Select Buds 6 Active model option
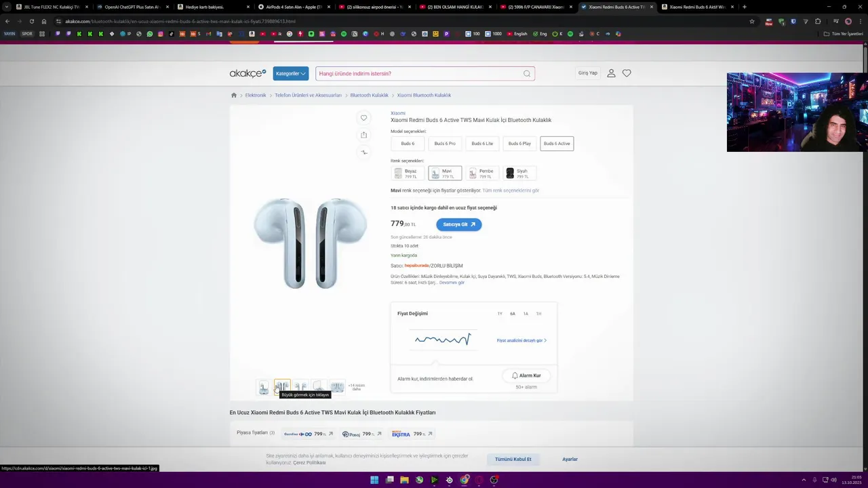This screenshot has height=488, width=868. click(x=557, y=144)
